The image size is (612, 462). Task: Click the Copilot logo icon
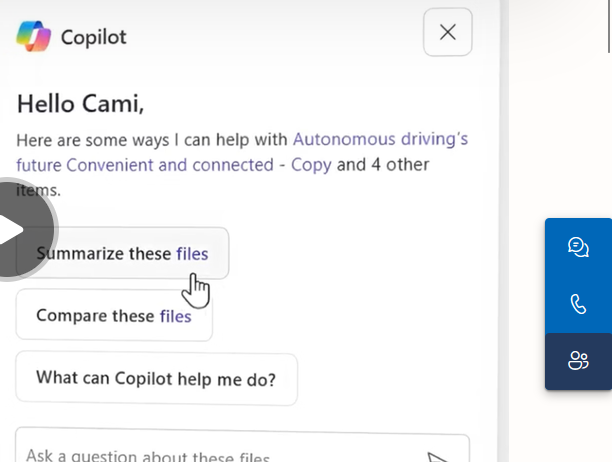(x=34, y=36)
